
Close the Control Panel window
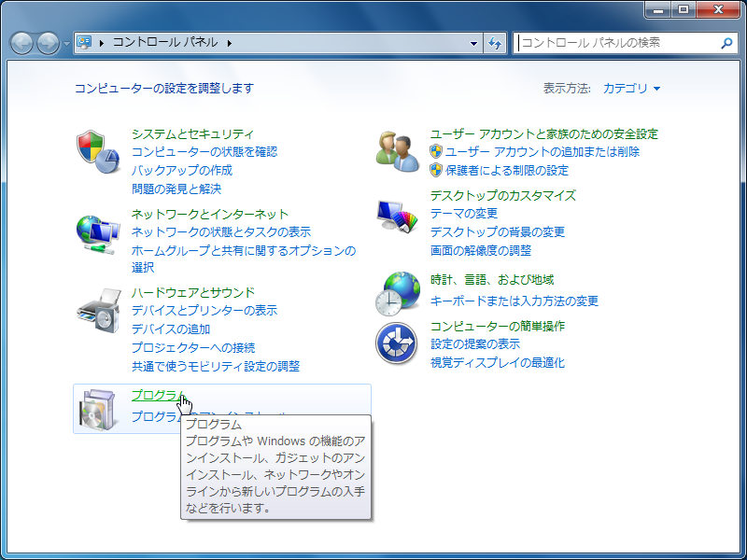pyautogui.click(x=718, y=9)
